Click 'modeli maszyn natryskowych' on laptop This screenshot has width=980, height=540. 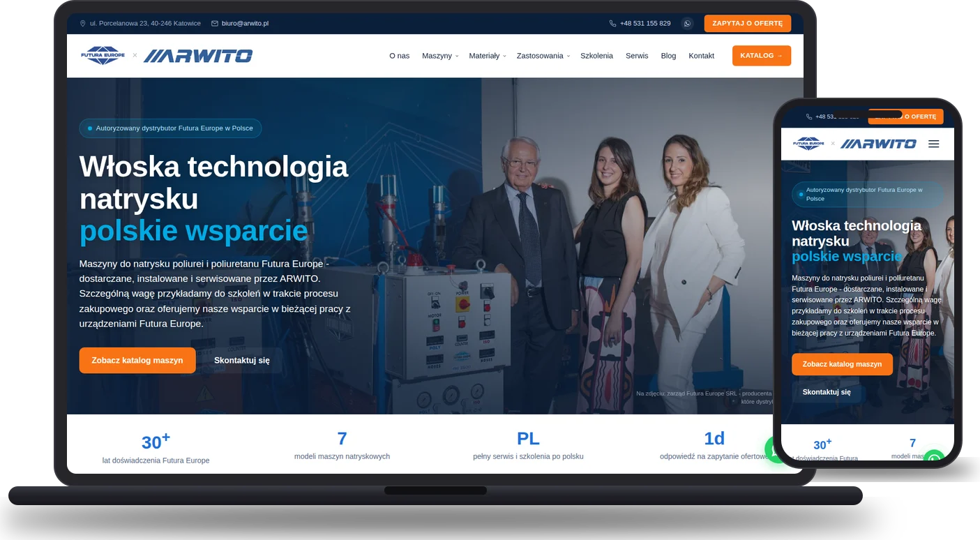342,456
